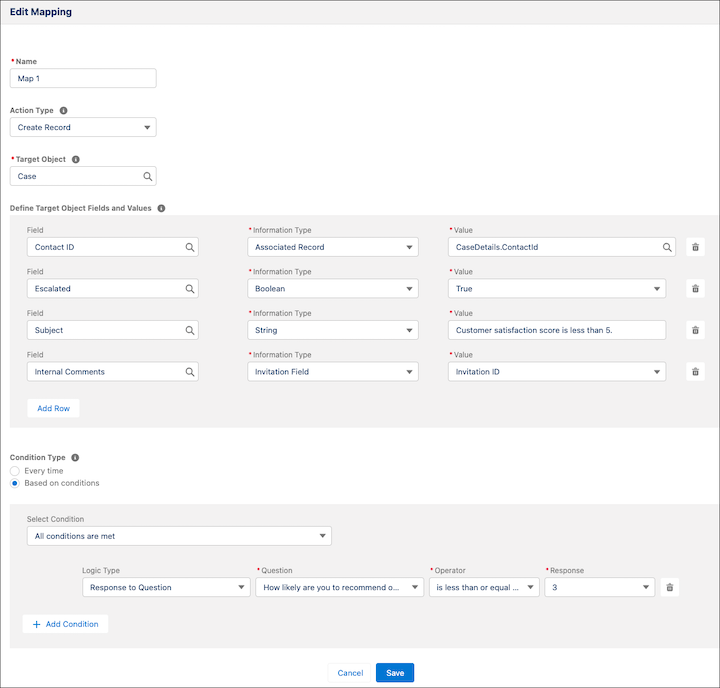
Task: Click search icon in Escalated field
Action: [x=190, y=289]
